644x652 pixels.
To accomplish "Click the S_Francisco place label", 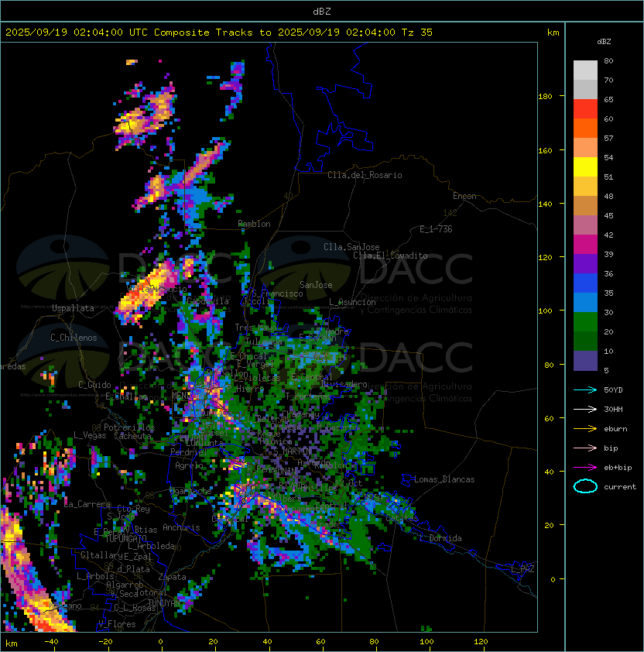I will (277, 293).
